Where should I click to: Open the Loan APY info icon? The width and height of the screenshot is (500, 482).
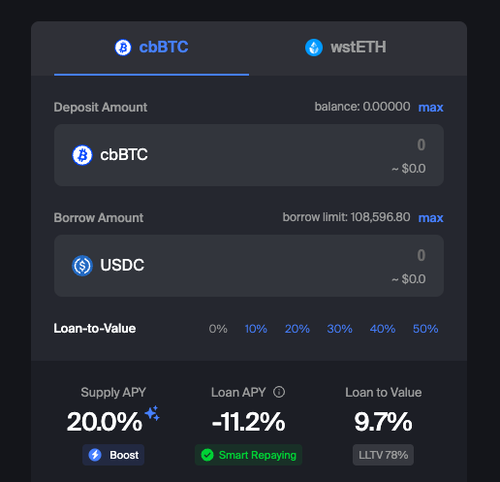point(279,392)
